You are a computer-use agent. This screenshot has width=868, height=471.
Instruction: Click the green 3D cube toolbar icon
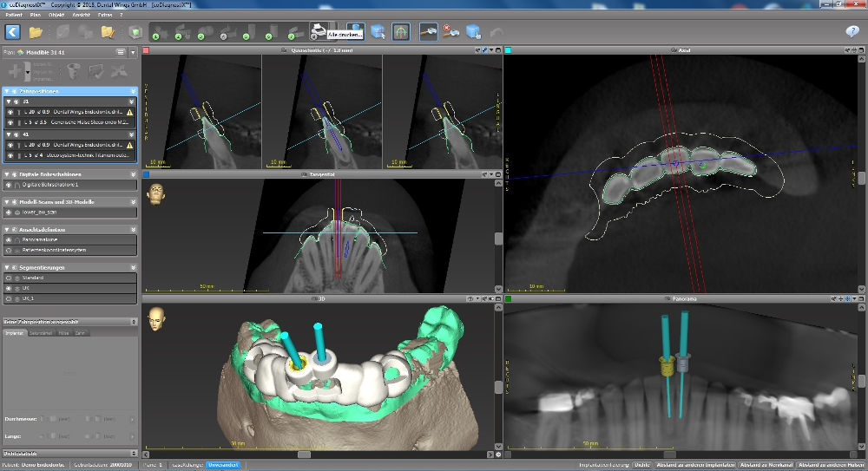[x=135, y=32]
